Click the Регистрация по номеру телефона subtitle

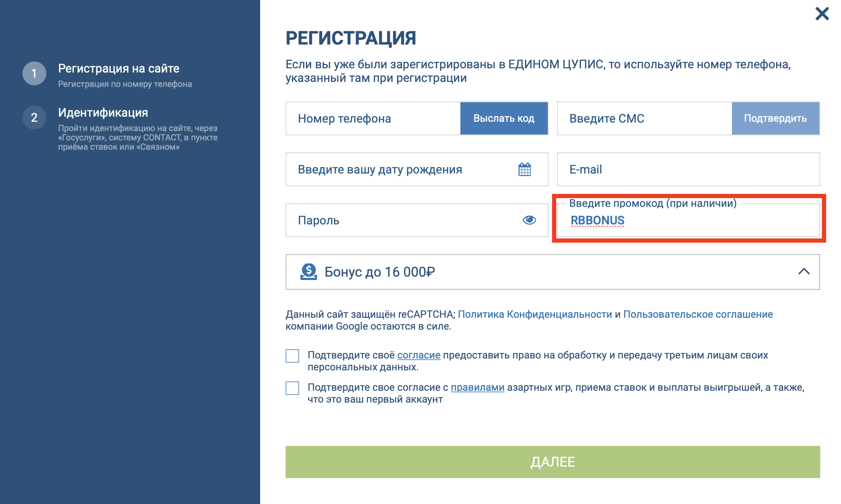tap(125, 84)
